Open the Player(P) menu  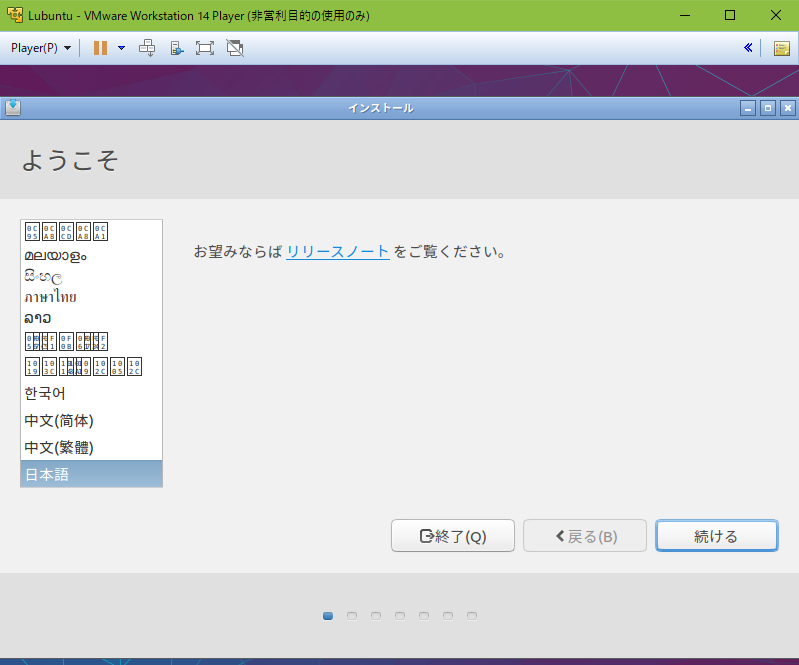[x=41, y=48]
